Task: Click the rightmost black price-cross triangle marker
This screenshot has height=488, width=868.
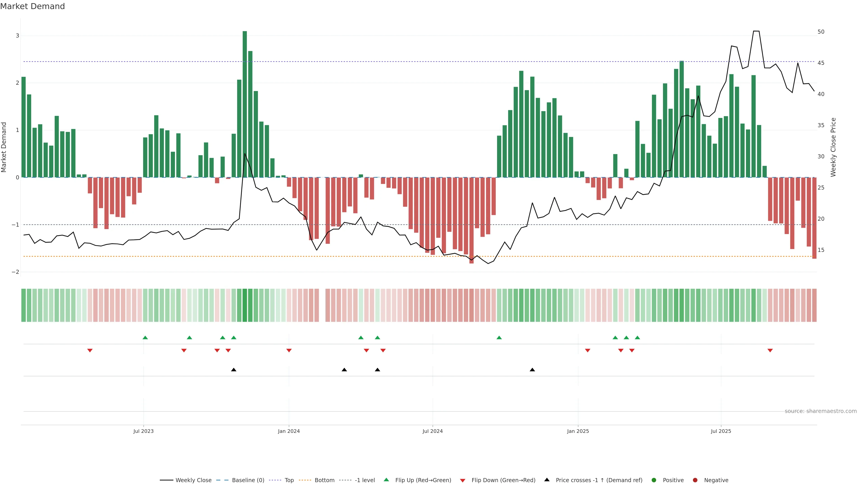Action: click(532, 370)
